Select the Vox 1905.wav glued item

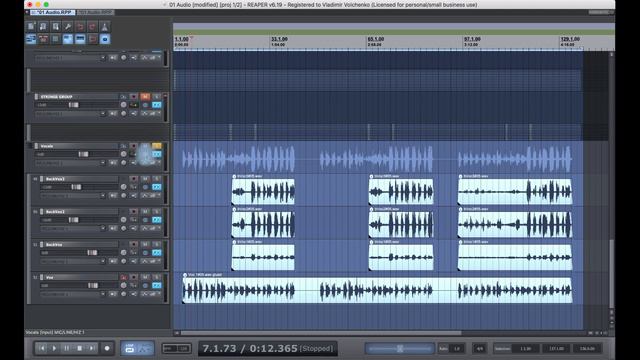(x=377, y=290)
